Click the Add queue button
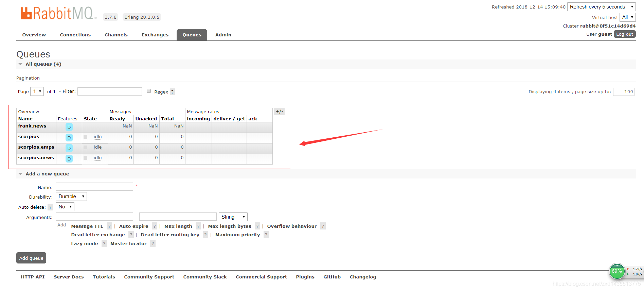Viewport: 644px width, 290px height. pos(31,258)
